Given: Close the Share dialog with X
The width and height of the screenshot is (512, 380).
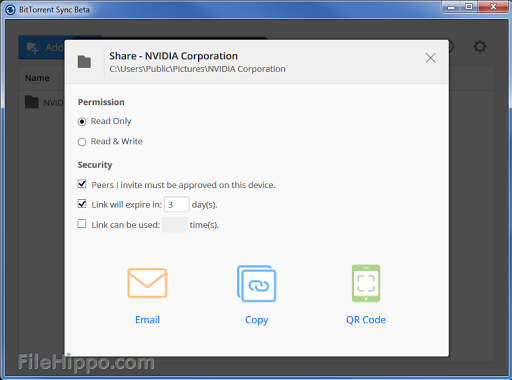Looking at the screenshot, I should [x=431, y=58].
